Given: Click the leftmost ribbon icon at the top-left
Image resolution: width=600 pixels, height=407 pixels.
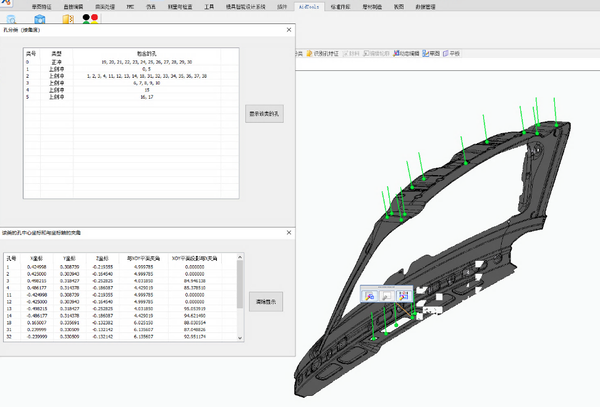Looking at the screenshot, I should [11, 18].
